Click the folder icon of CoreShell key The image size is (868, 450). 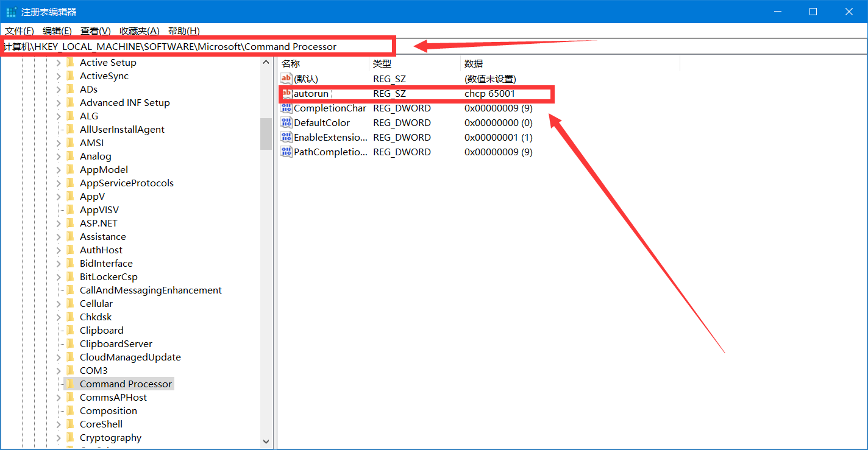pos(70,424)
